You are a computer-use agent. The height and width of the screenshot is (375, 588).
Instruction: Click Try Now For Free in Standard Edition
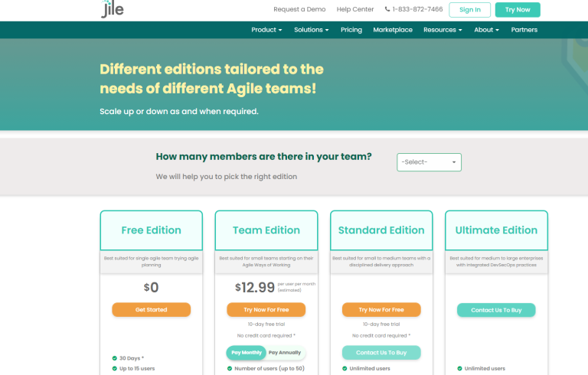click(381, 310)
